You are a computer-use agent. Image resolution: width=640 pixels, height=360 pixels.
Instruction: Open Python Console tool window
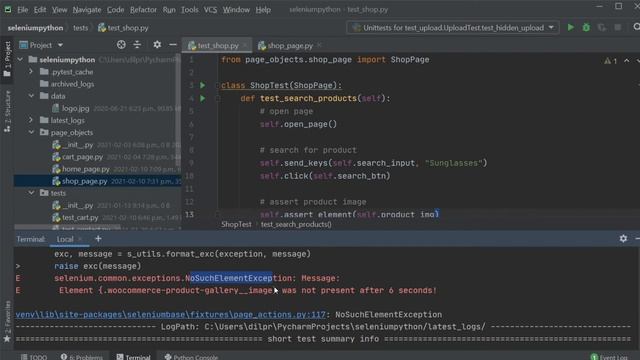point(191,357)
